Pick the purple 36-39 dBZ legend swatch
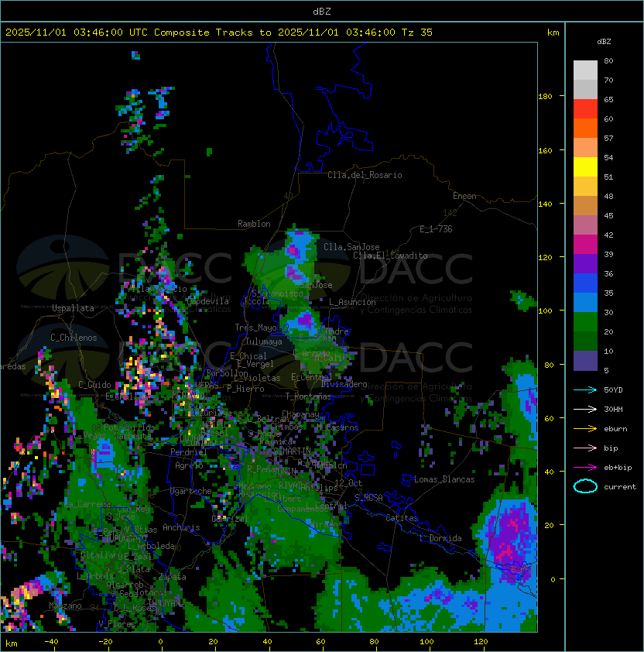This screenshot has height=652, width=644. [585, 264]
